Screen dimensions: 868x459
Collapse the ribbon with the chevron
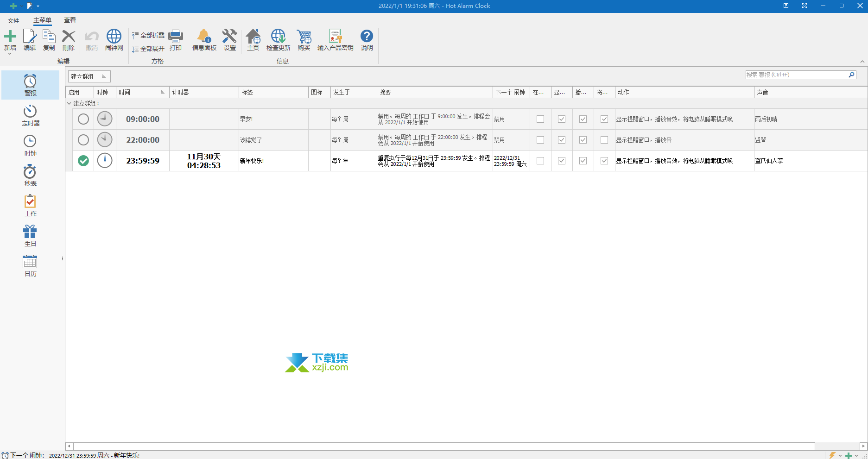click(862, 61)
